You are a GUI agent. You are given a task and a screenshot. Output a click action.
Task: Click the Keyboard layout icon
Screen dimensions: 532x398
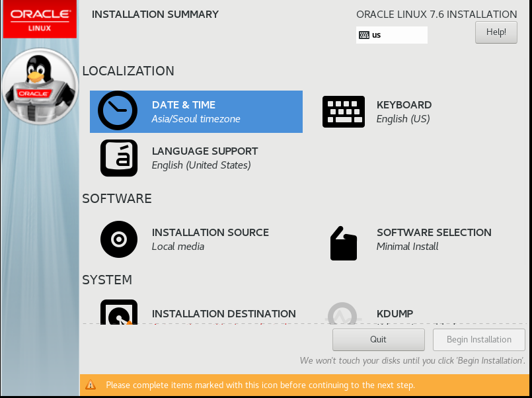point(344,112)
